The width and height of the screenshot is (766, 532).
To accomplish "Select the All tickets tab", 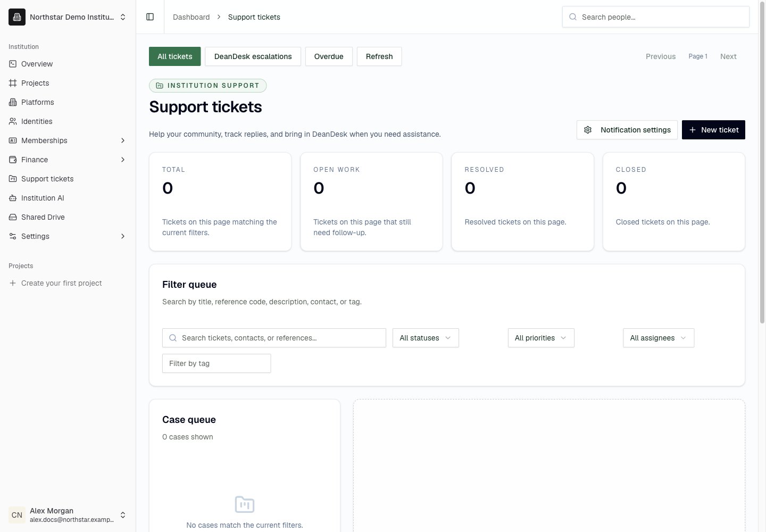I will click(174, 56).
